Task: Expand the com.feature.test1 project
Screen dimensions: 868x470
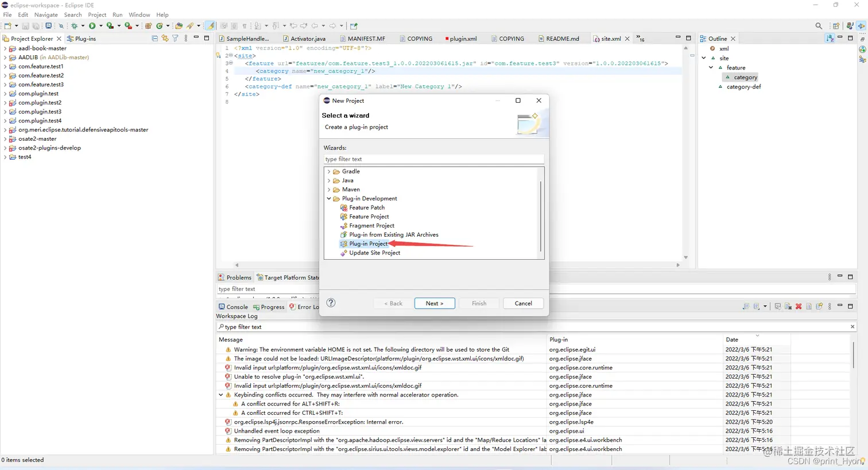Action: pos(5,67)
